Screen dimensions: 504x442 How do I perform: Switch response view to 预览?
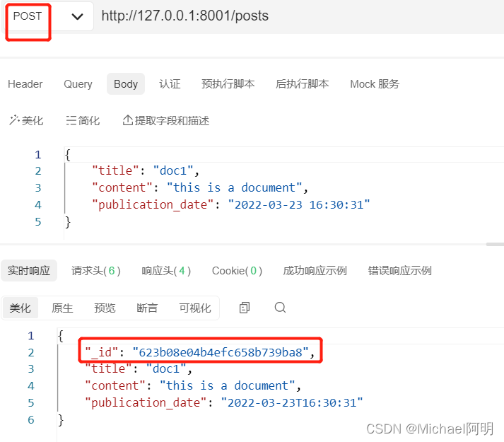pos(105,308)
